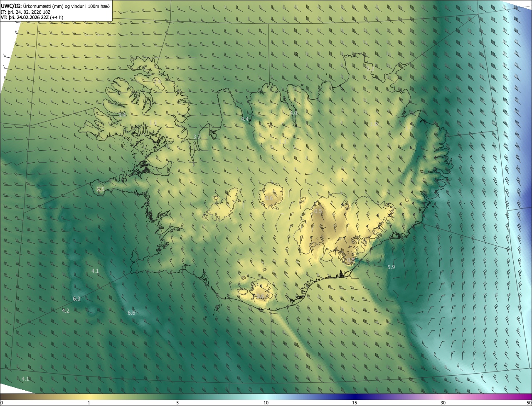
Task: Click the 4.2 value label
Action: [x=66, y=311]
